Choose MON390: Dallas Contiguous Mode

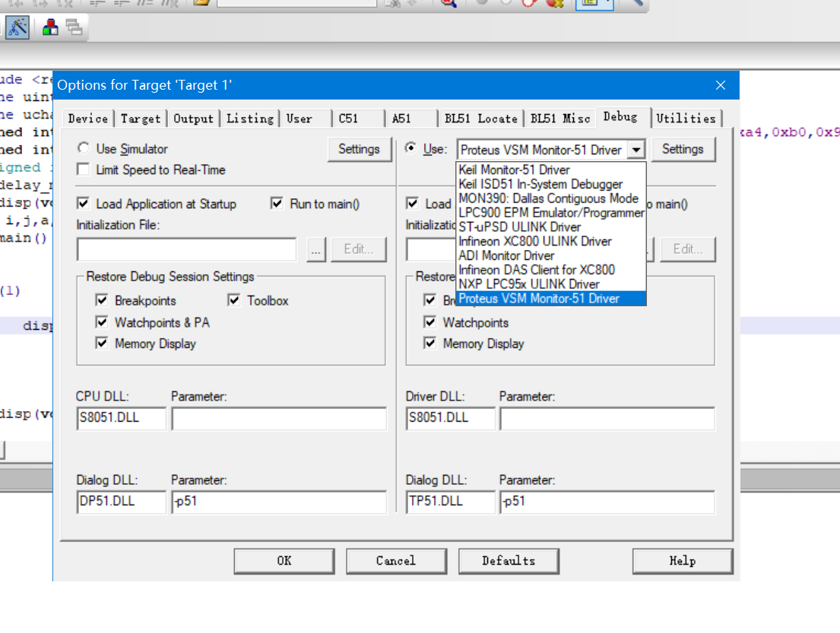pyautogui.click(x=551, y=198)
